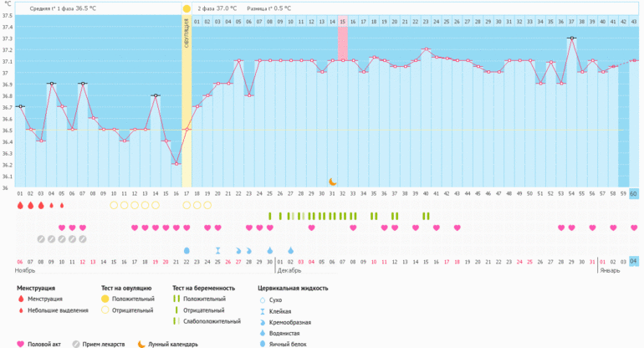Click the highest 37.3 temperature data point
This screenshot has height=348, width=644.
click(571, 38)
